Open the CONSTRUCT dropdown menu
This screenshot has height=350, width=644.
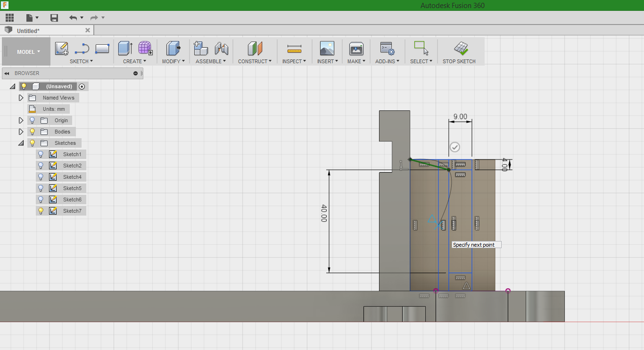coord(255,61)
